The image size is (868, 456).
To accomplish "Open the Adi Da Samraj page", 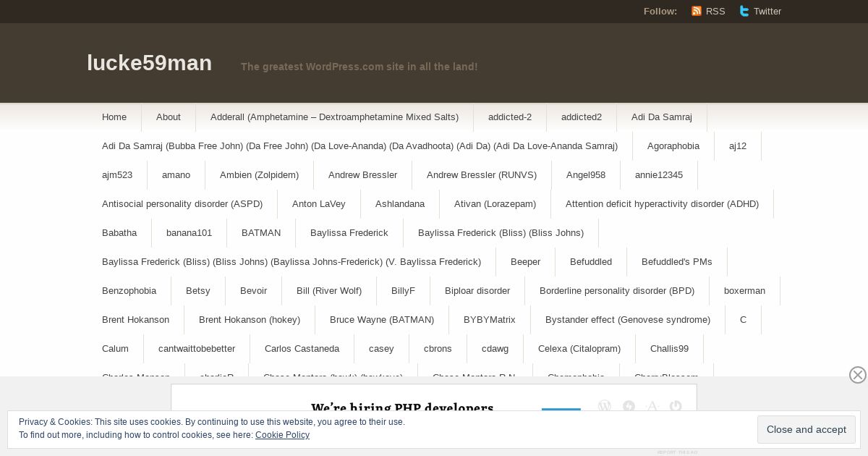I will 662,117.
